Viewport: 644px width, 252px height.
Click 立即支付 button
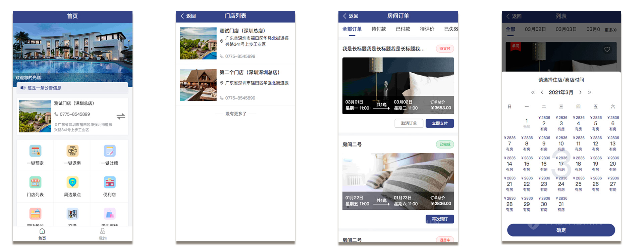(x=440, y=123)
